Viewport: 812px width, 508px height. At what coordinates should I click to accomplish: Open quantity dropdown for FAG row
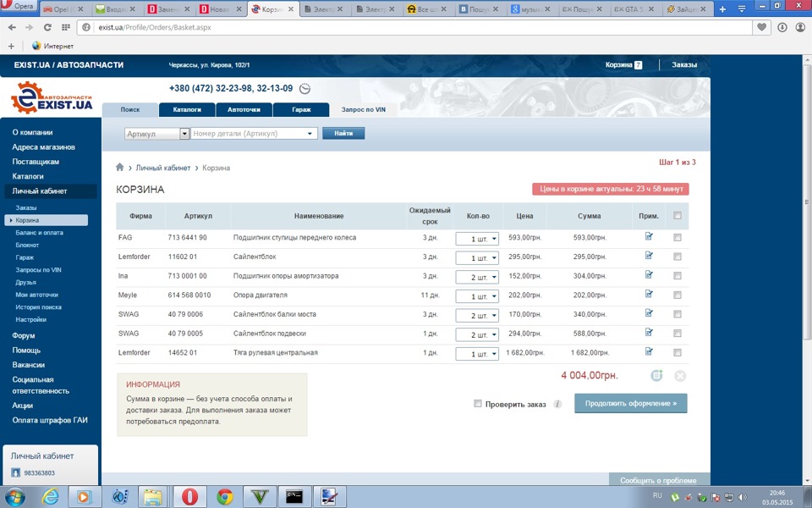477,239
